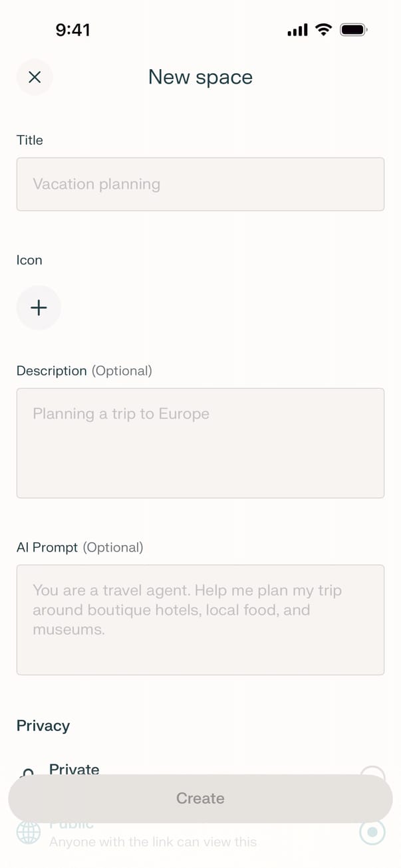Image resolution: width=401 pixels, height=868 pixels.
Task: Click the lock icon beside Private
Action: [27, 772]
